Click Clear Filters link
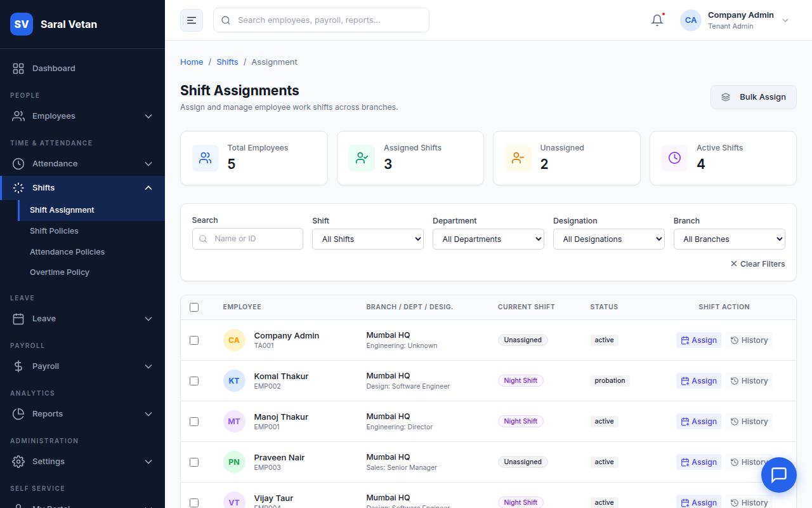This screenshot has height=508, width=812. (757, 264)
